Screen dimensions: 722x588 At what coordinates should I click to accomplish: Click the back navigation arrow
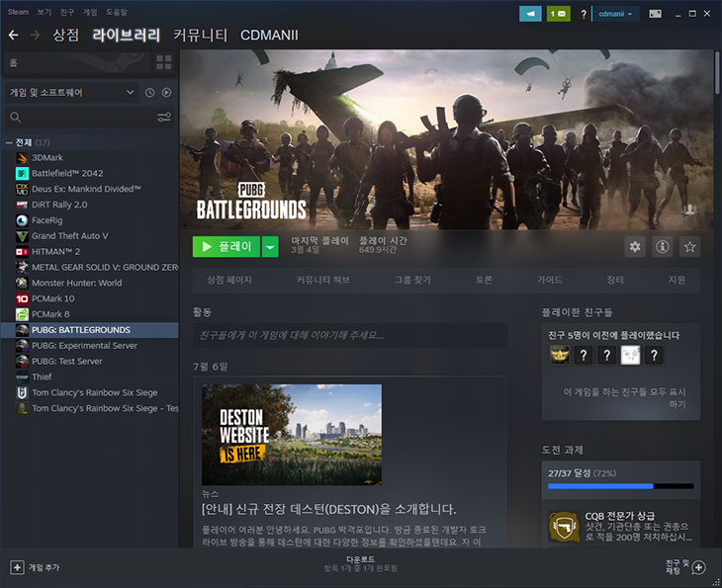14,35
